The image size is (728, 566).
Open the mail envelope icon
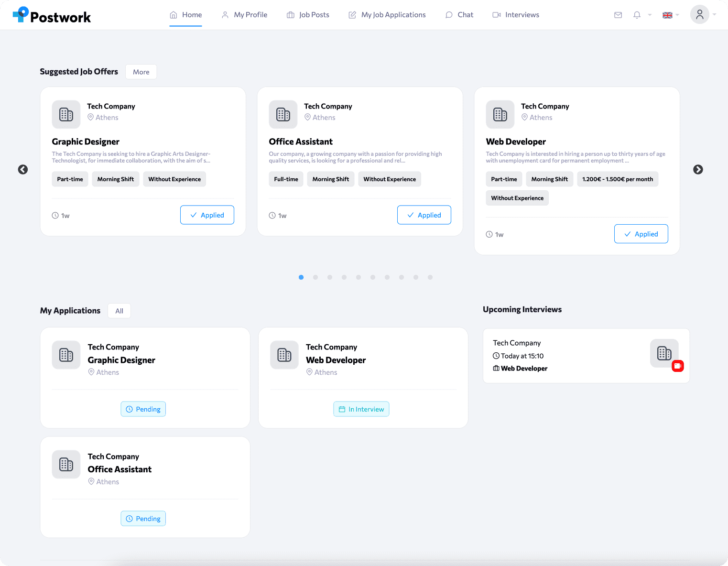coord(618,15)
